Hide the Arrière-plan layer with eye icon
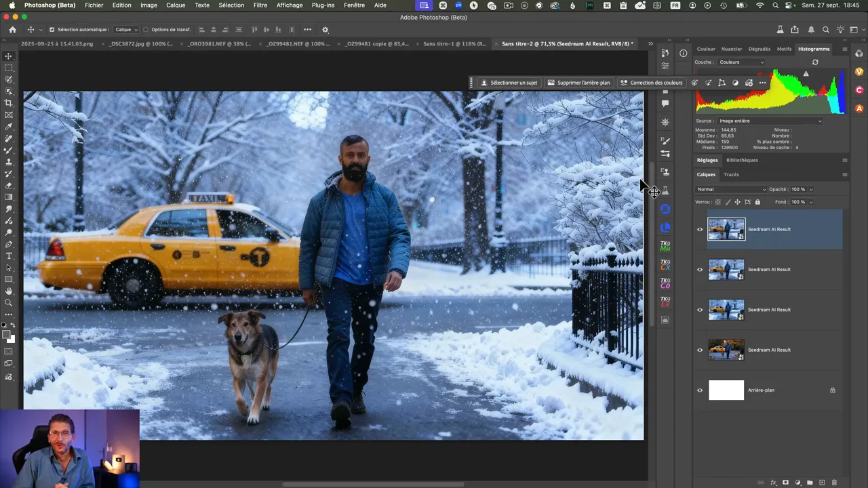The image size is (868, 488). pyautogui.click(x=700, y=390)
